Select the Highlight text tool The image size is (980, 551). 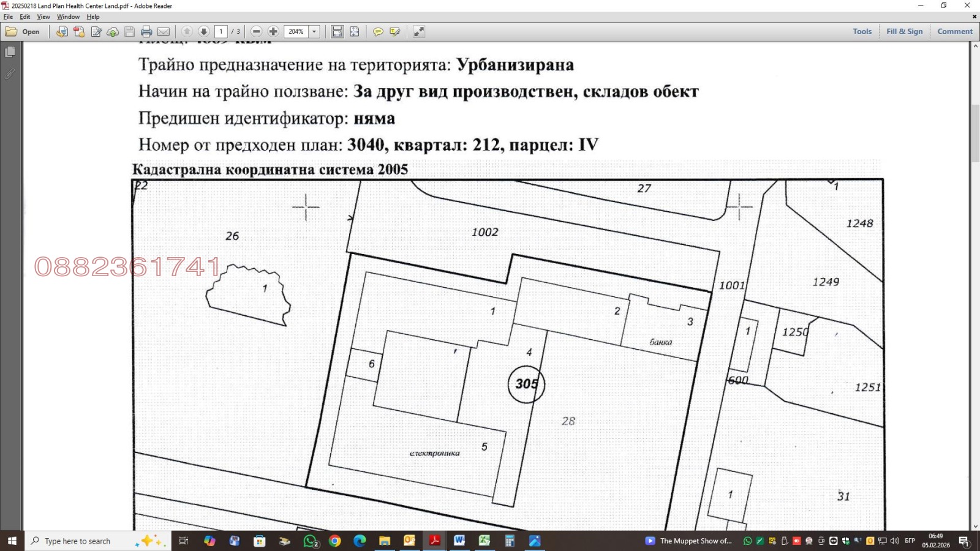pos(395,32)
